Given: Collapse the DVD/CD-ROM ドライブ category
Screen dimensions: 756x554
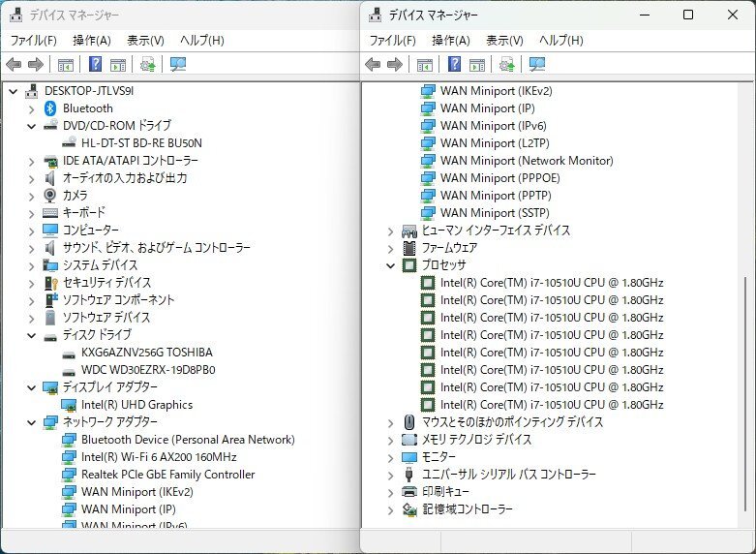Looking at the screenshot, I should coord(32,127).
